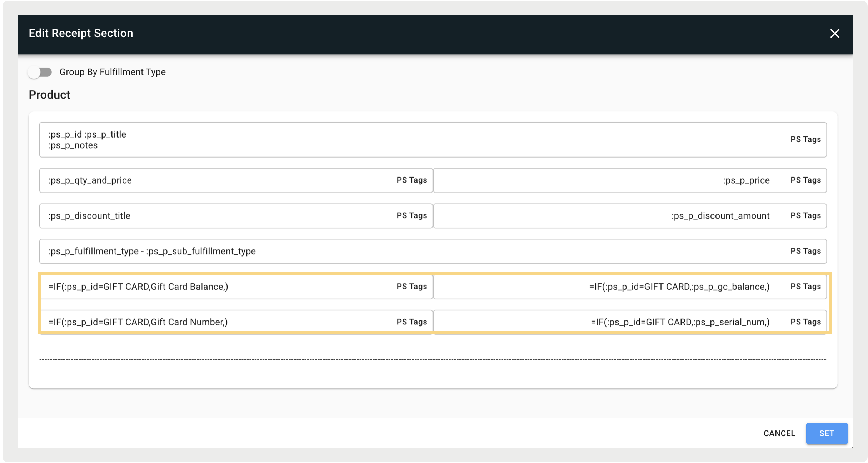The width and height of the screenshot is (868, 463).
Task: Open PS Tags for :ps_p_price field
Action: 805,180
